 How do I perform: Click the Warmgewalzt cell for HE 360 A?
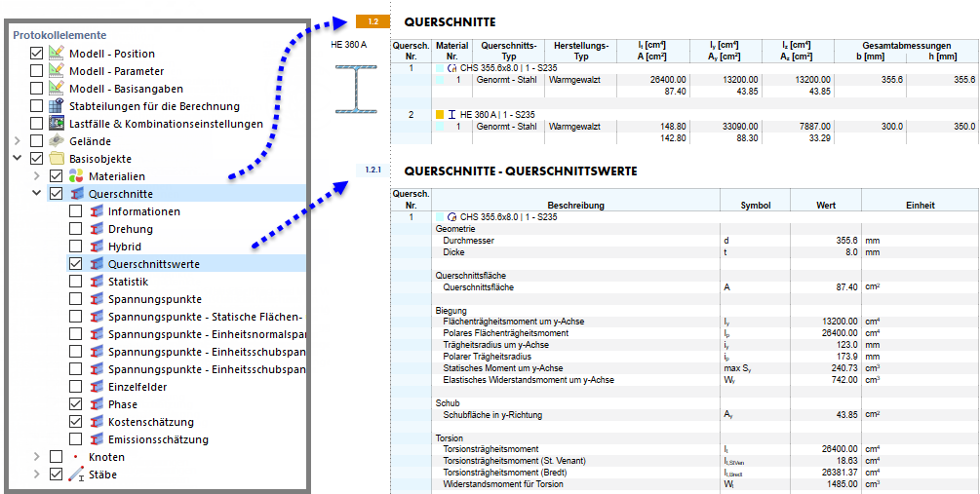(x=574, y=126)
